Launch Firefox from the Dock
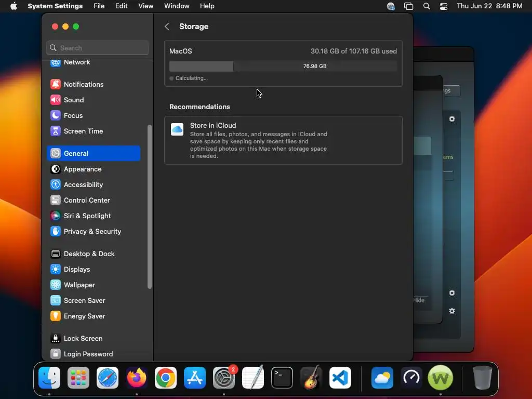Viewport: 532px width, 399px height. point(137,378)
